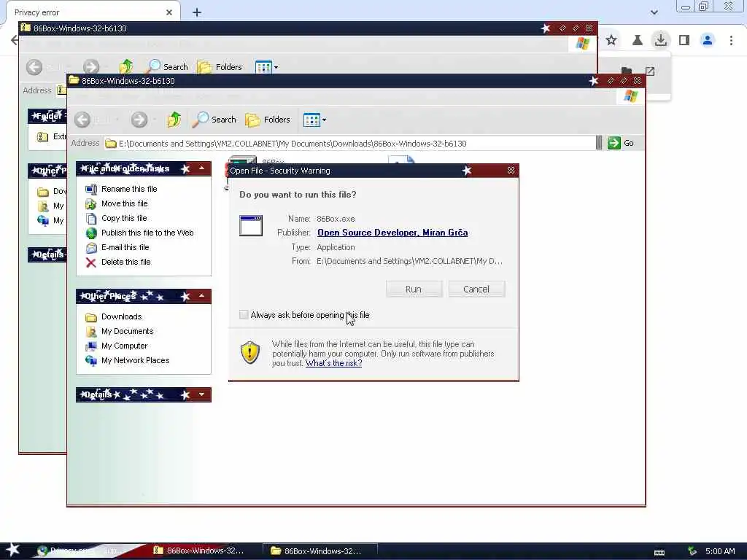Click Chrome Labs flask icon
This screenshot has height=560, width=747.
[637, 40]
